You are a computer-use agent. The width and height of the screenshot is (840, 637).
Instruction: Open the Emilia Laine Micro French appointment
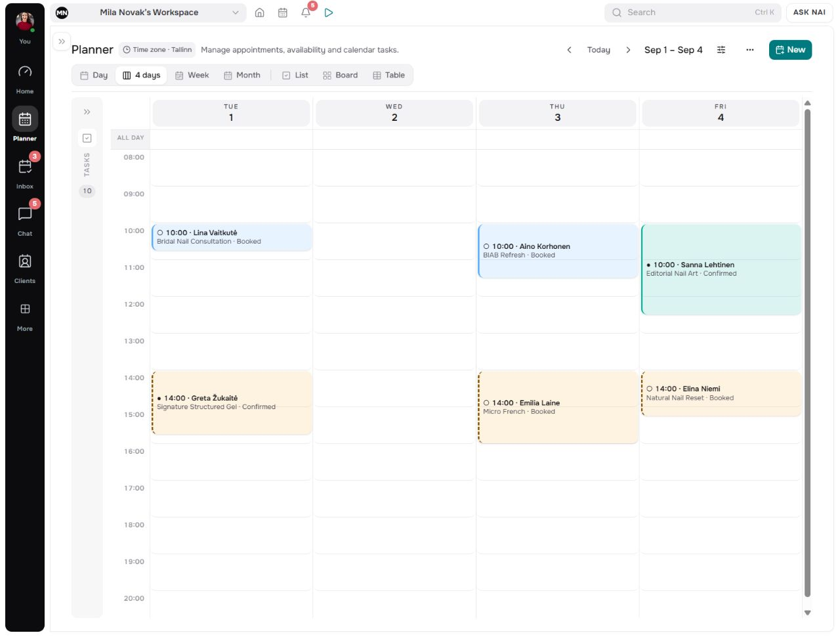pos(558,408)
